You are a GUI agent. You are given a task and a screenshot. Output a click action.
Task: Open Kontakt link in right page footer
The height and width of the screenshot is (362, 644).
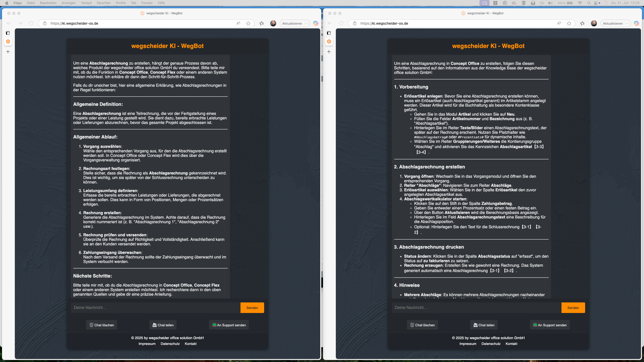point(511,344)
